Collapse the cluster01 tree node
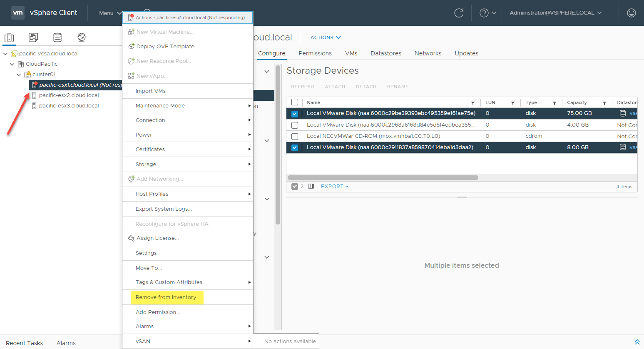The height and width of the screenshot is (349, 644). (x=19, y=75)
